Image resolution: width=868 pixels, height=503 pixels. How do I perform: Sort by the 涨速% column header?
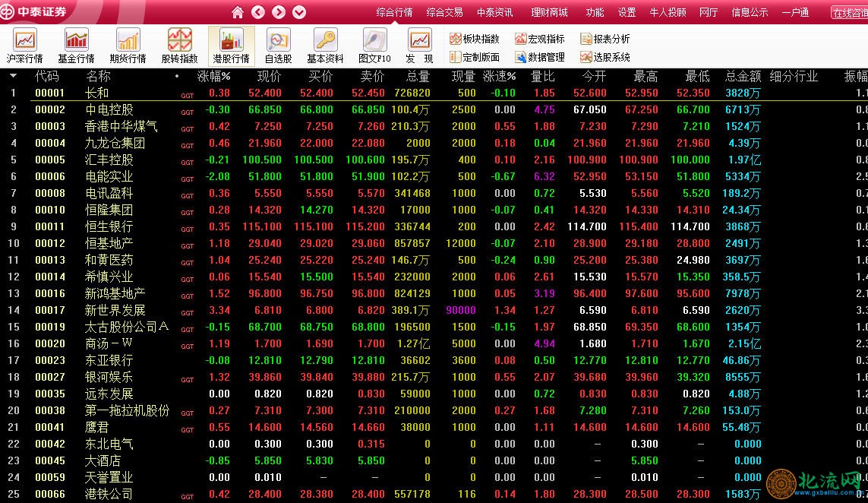[x=500, y=77]
